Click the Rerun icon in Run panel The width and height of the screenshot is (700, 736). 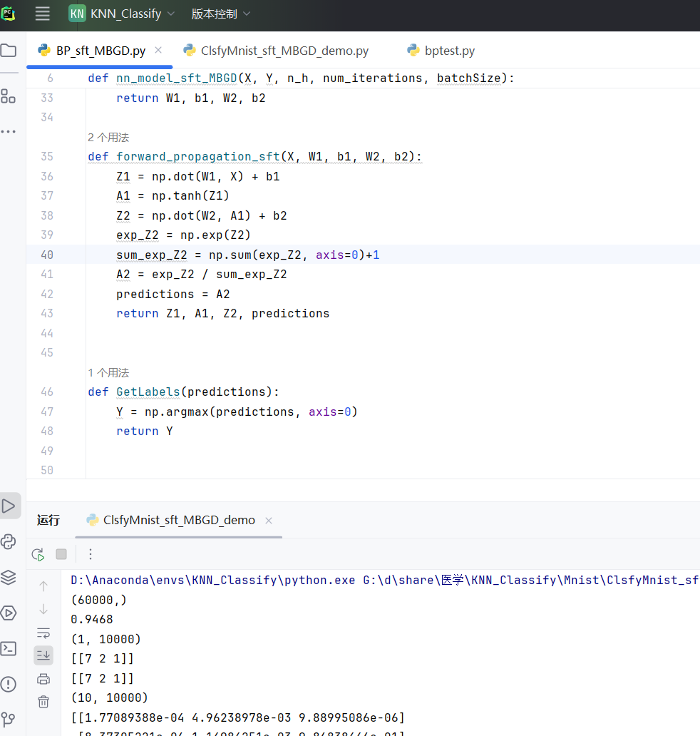(38, 555)
